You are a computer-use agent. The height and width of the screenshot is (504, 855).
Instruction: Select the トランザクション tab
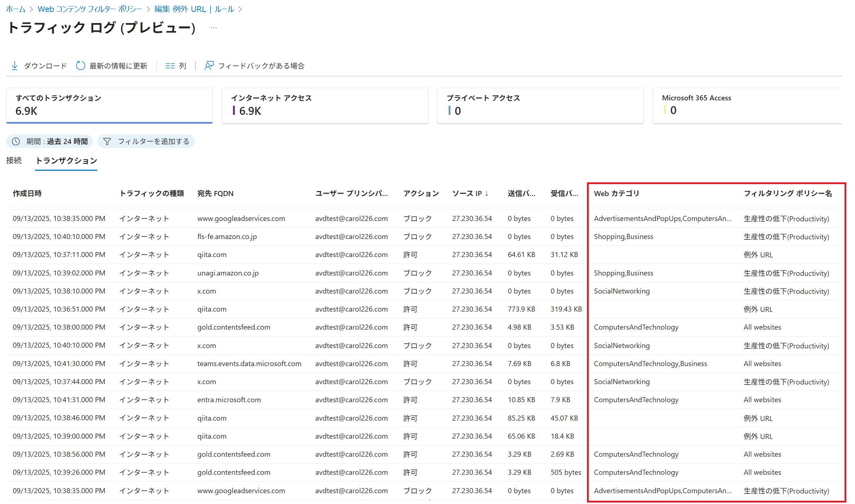coord(66,161)
